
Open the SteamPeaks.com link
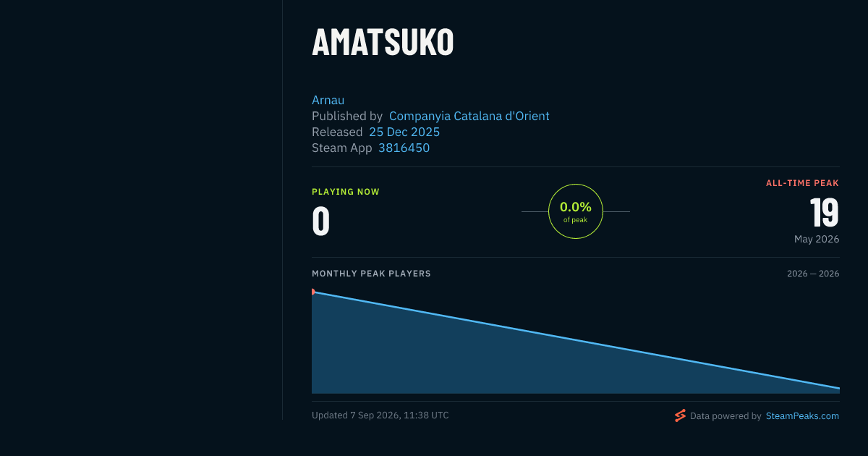pos(802,416)
